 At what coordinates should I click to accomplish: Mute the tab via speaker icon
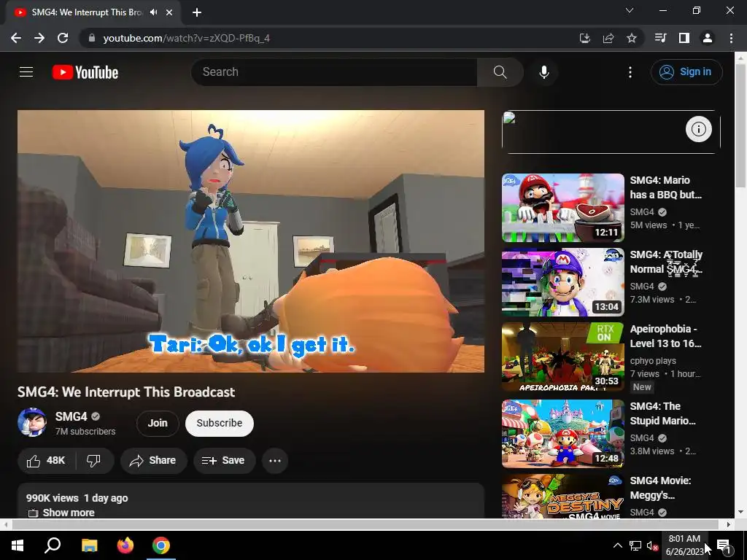click(153, 12)
